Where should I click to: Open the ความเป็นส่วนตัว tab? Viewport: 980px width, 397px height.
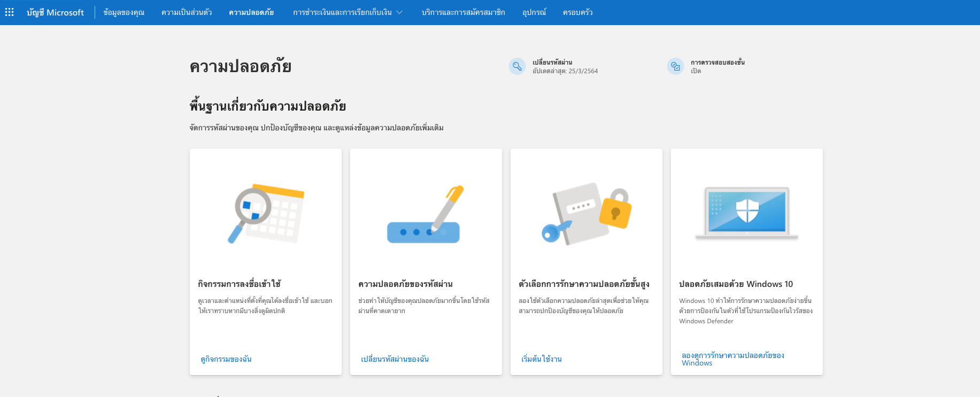coord(187,12)
